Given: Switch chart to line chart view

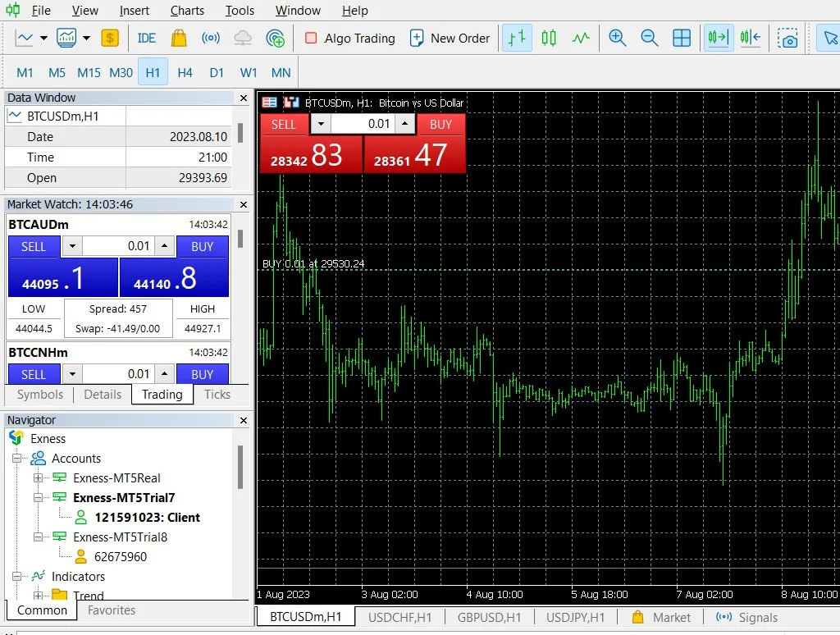Looking at the screenshot, I should click(581, 38).
